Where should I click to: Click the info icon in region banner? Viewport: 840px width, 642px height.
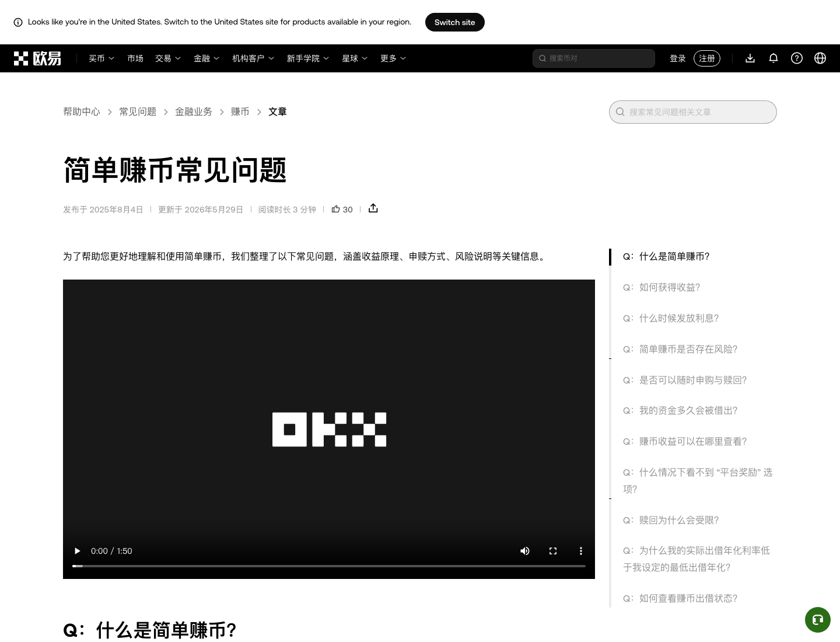[x=18, y=22]
